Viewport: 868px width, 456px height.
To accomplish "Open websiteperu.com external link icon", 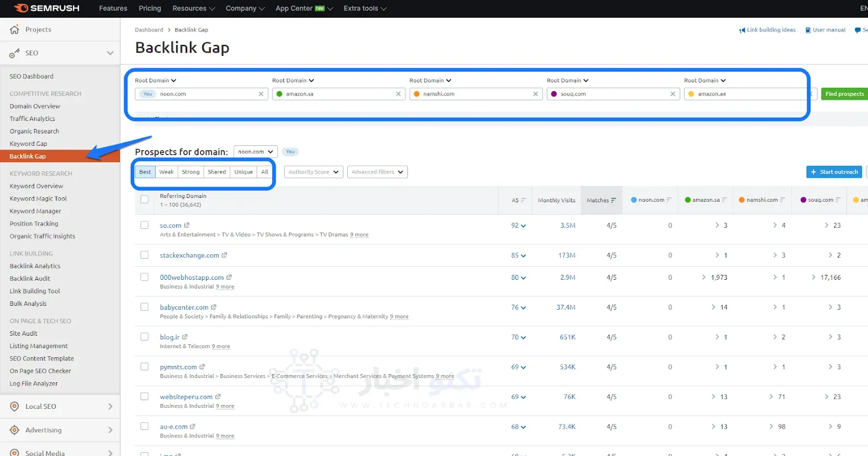I will [x=218, y=396].
